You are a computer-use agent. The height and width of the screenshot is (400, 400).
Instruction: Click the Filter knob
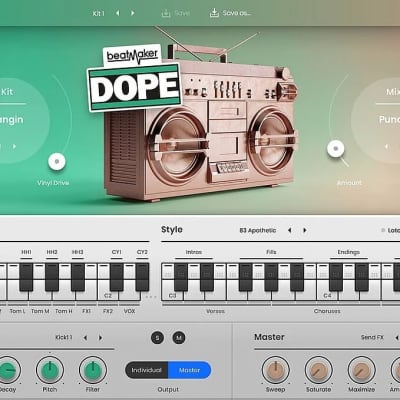(x=93, y=370)
